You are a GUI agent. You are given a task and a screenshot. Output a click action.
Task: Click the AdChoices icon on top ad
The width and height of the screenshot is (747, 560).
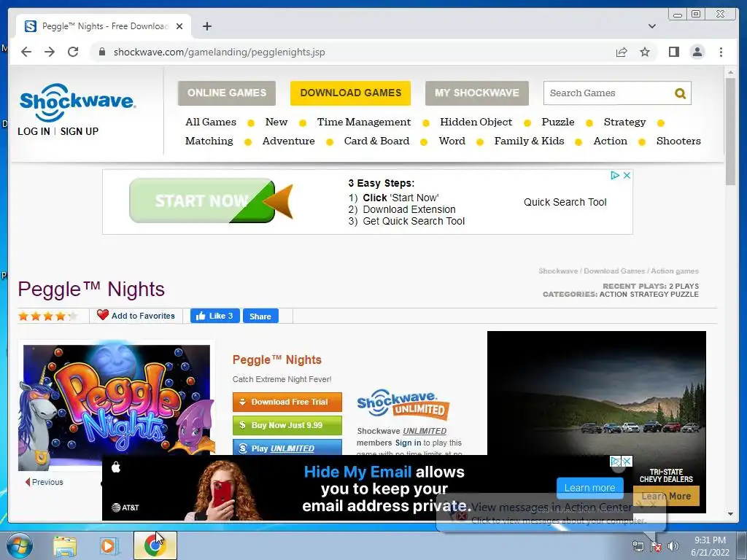[x=615, y=175]
